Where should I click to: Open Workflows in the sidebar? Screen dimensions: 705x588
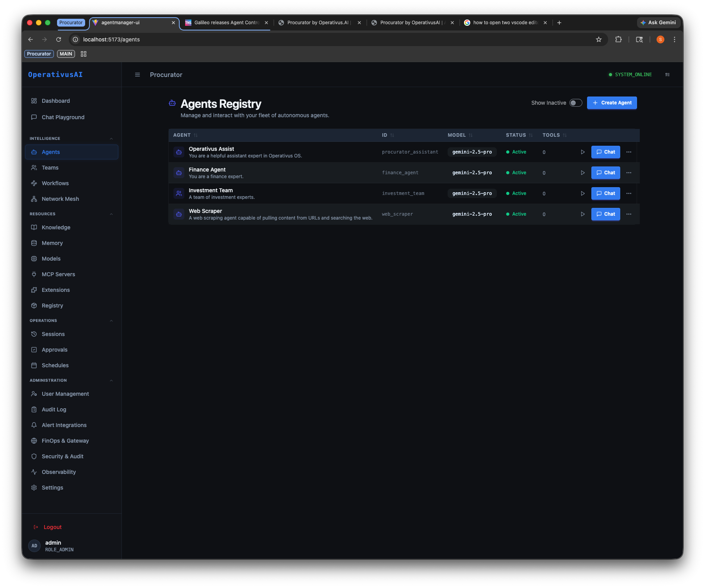click(72, 183)
